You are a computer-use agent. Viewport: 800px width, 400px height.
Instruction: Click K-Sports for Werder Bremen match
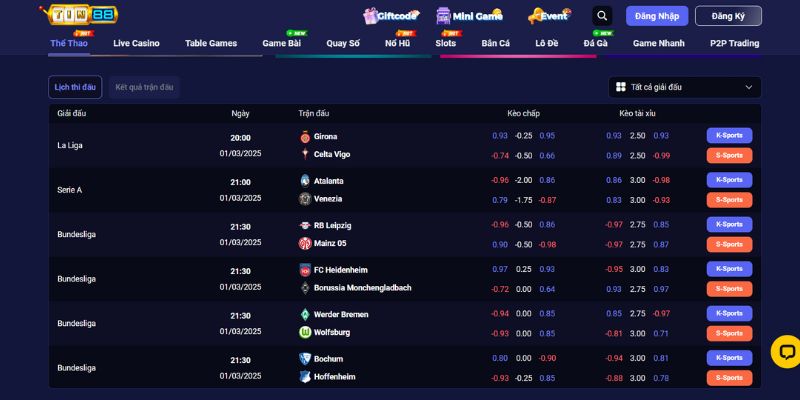point(730,313)
